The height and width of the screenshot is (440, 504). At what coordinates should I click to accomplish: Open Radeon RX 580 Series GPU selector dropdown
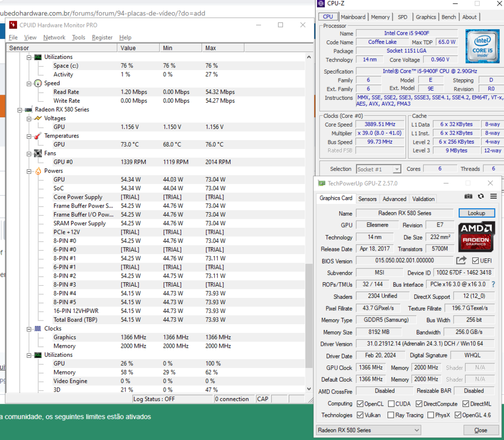point(369,430)
